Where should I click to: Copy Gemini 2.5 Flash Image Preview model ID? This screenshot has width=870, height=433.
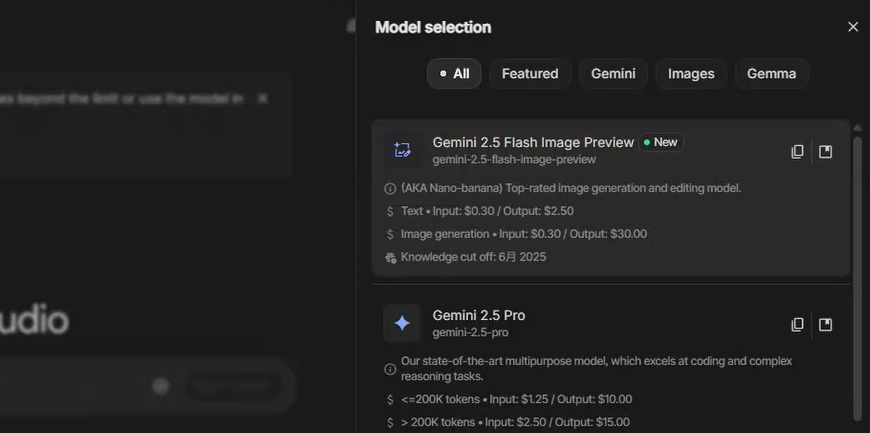coord(797,152)
